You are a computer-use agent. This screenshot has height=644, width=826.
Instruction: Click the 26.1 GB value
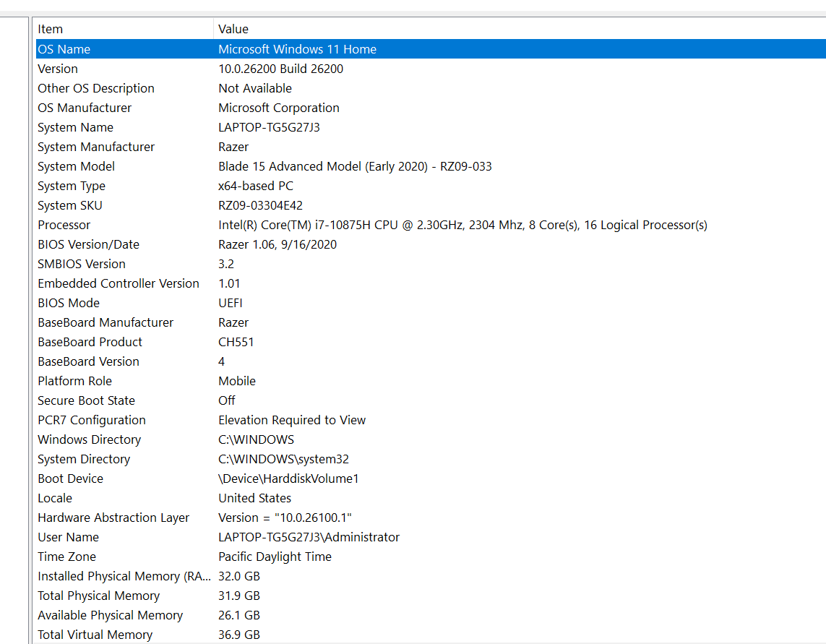[x=239, y=614]
